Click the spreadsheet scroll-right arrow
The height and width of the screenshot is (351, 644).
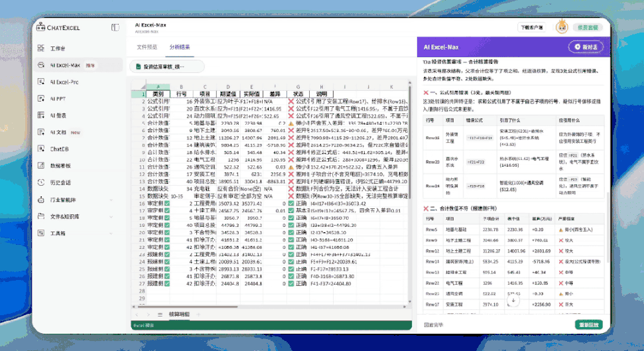click(x=405, y=307)
